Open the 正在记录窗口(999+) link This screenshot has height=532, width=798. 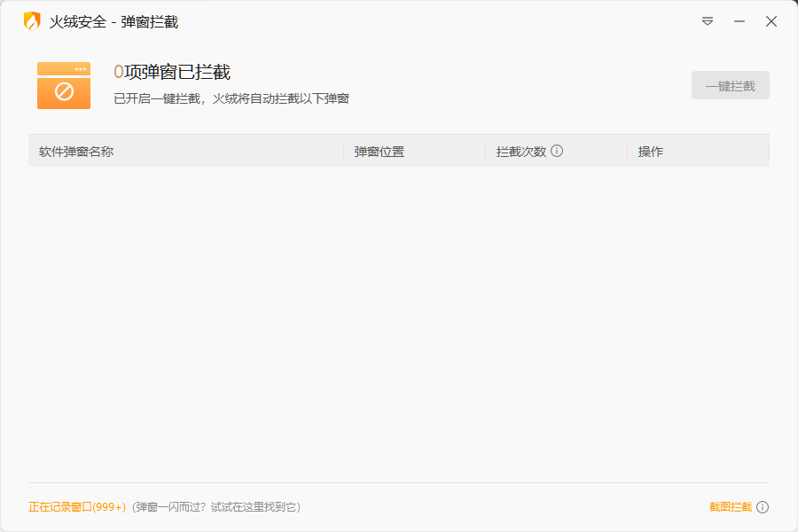tap(77, 507)
